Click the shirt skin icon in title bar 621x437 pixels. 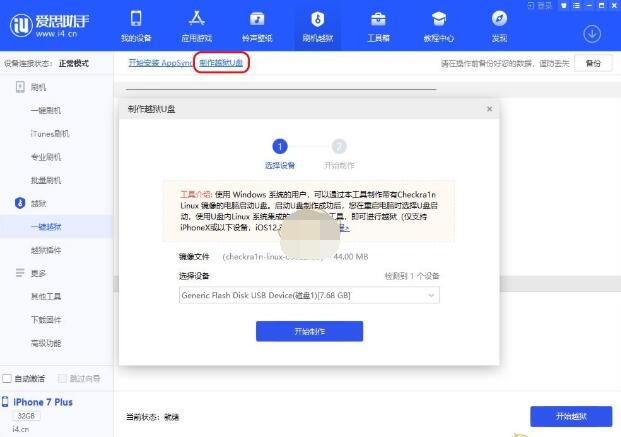tap(564, 6)
